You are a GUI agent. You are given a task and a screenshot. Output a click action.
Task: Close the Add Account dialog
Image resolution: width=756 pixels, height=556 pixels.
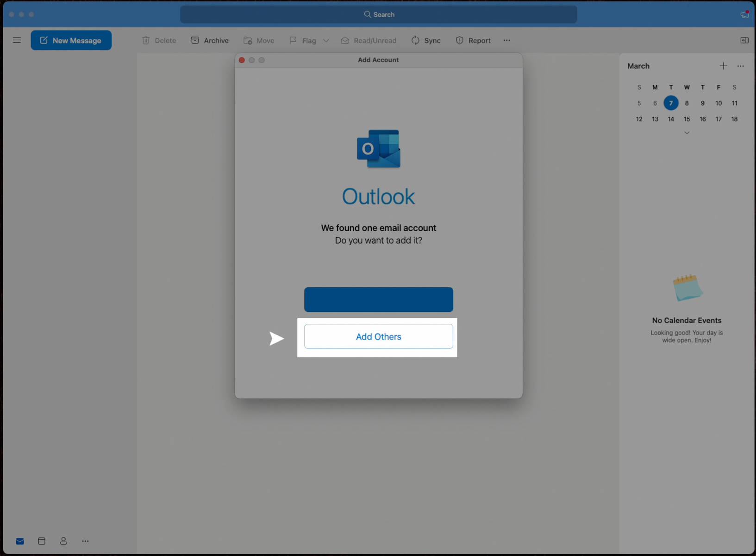[242, 60]
